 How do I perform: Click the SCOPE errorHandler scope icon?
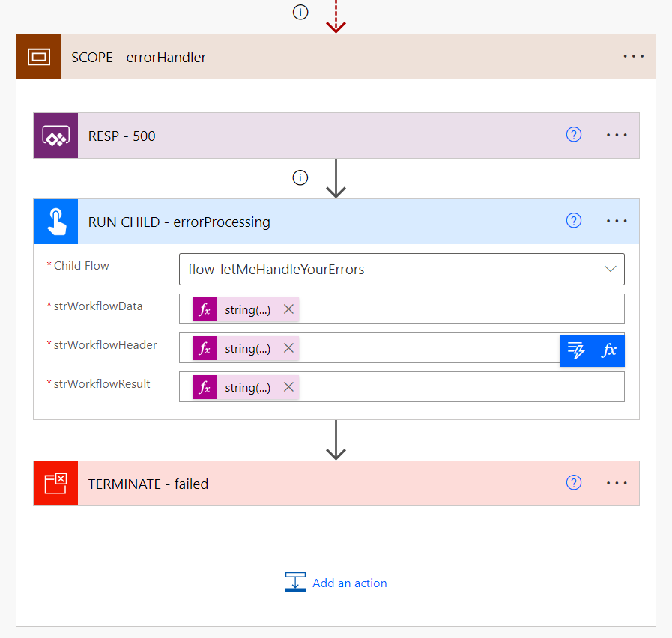coord(38,57)
